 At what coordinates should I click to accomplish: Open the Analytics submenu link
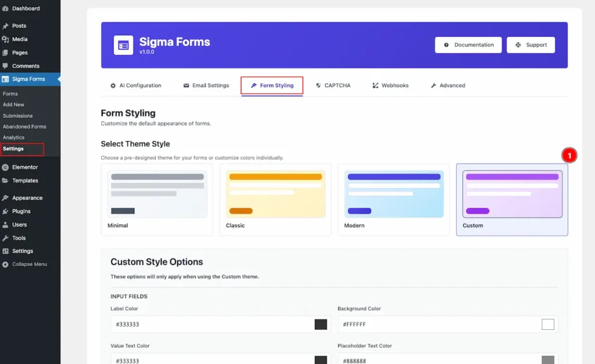click(13, 138)
